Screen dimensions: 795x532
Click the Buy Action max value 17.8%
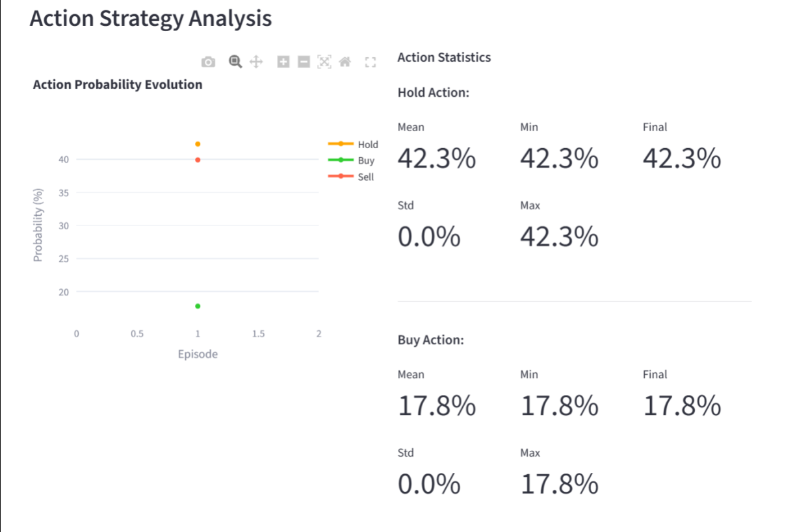click(559, 485)
